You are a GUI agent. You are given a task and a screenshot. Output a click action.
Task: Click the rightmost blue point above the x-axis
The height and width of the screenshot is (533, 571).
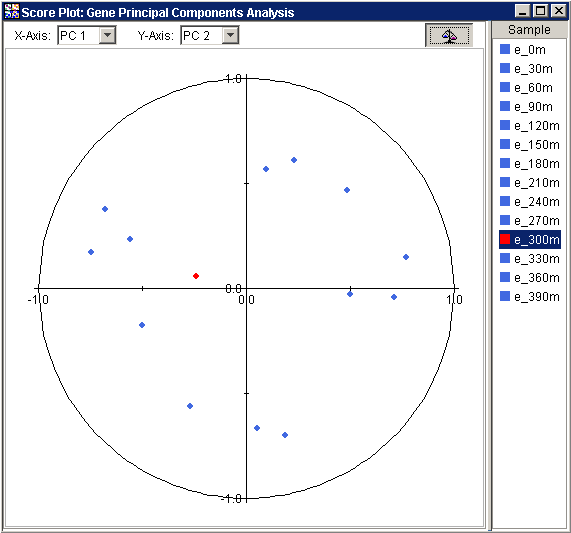point(406,257)
